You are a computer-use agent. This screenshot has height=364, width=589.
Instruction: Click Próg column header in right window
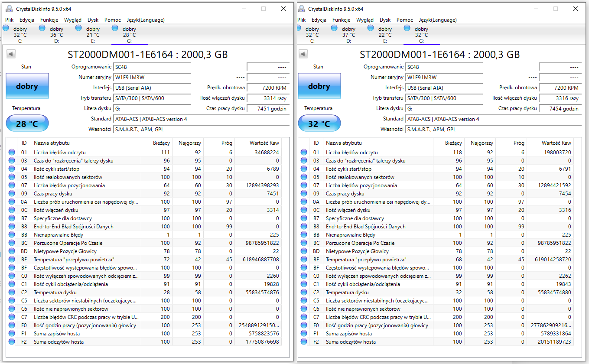[511, 143]
